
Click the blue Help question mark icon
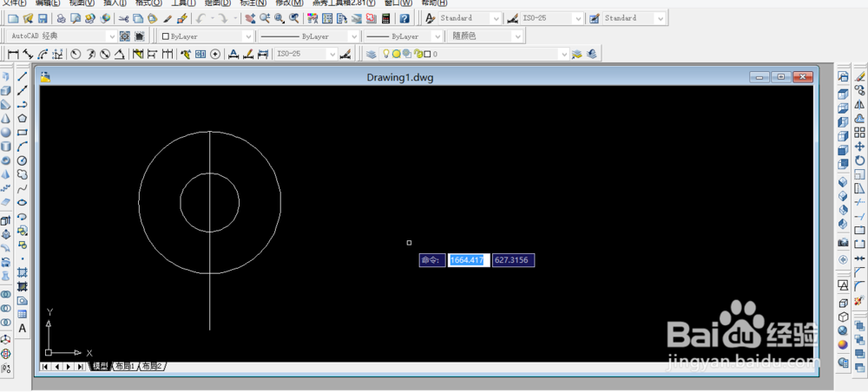click(x=404, y=18)
